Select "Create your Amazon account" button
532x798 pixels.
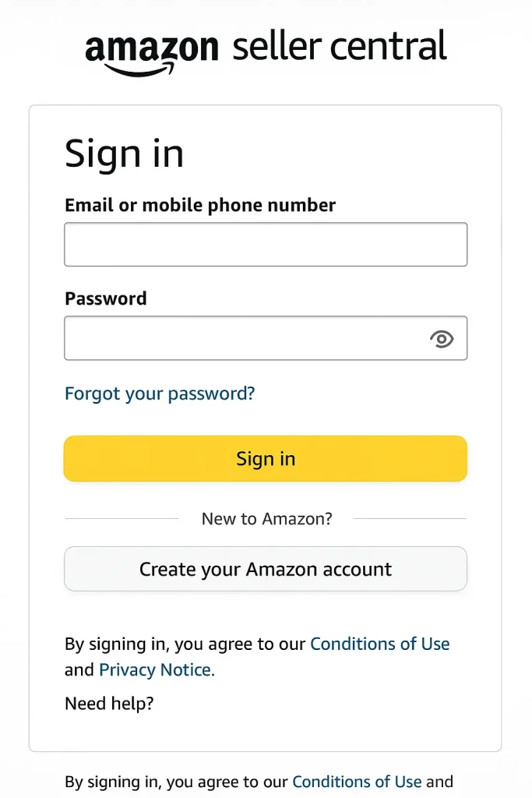266,569
